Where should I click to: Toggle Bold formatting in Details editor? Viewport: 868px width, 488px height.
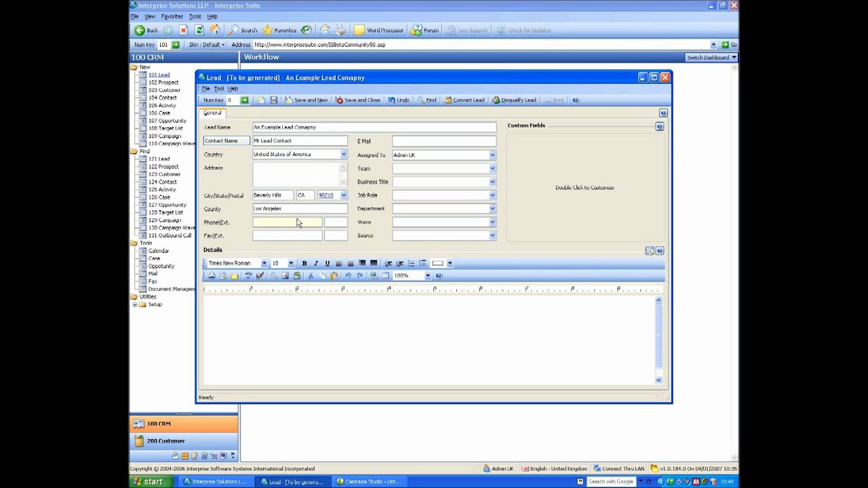pyautogui.click(x=304, y=263)
